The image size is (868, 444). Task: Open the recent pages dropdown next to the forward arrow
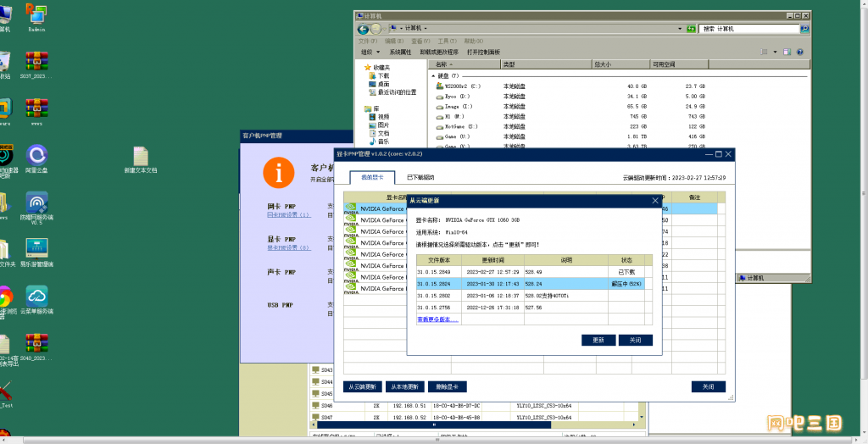[x=385, y=30]
